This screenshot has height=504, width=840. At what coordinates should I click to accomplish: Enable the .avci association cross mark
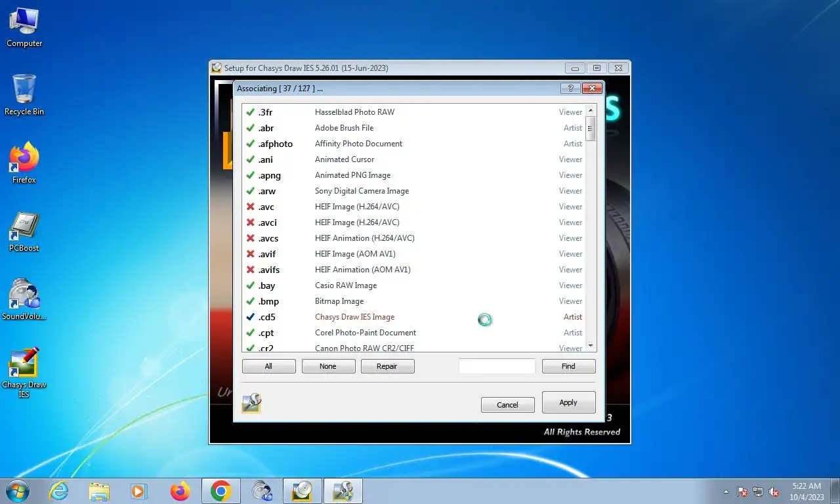[250, 222]
